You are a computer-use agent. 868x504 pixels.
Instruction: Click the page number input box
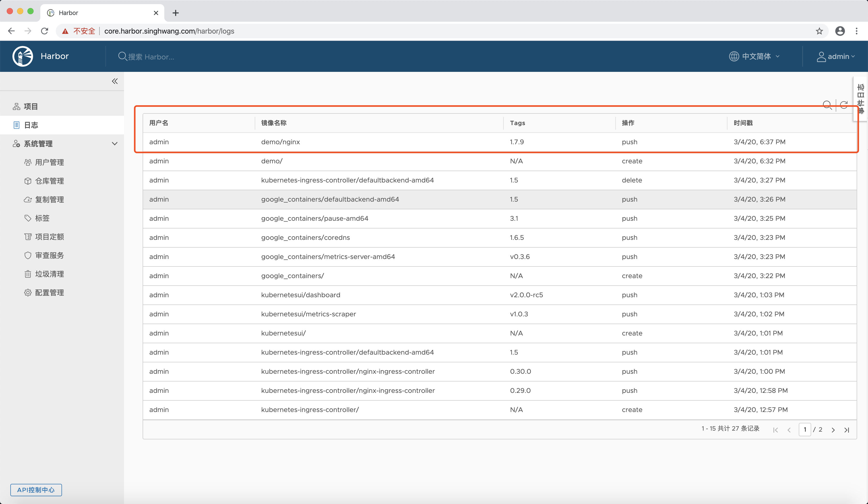pyautogui.click(x=805, y=429)
